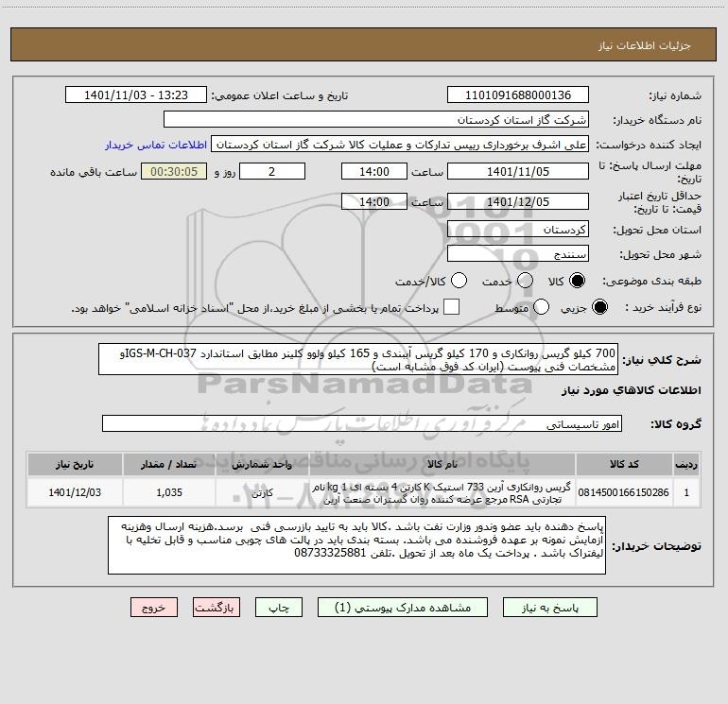Image resolution: width=728 pixels, height=704 pixels.
Task: Click the general need description text box
Action: [358, 359]
